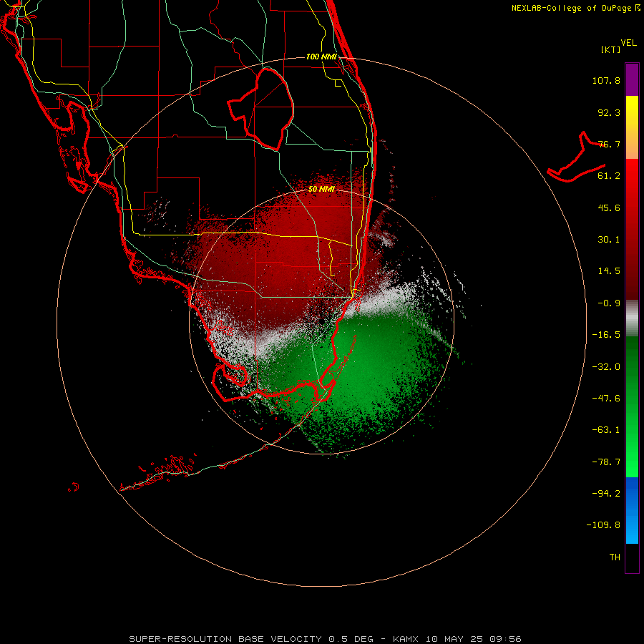
Task: Click the 14.5 velocity legend value
Action: click(x=609, y=271)
